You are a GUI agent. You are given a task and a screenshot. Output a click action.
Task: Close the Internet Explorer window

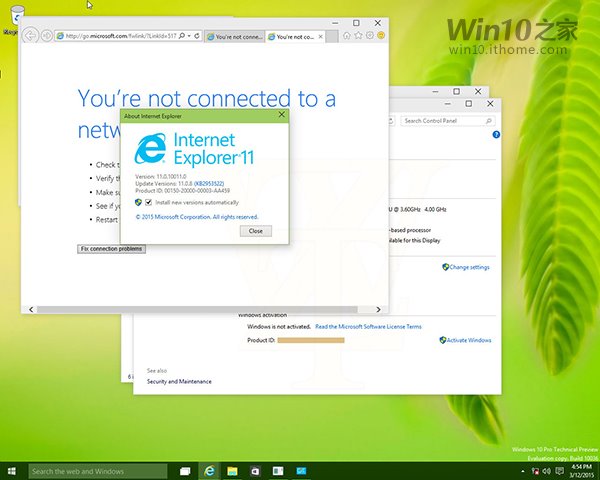click(x=378, y=23)
